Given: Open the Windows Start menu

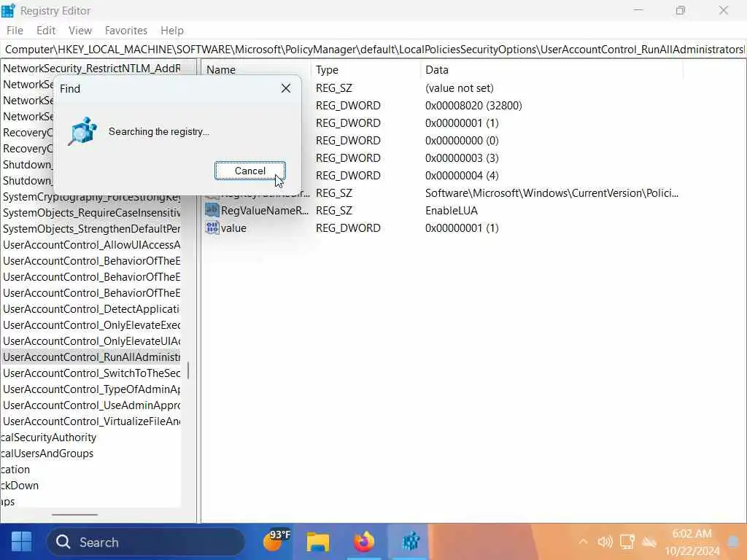Looking at the screenshot, I should click(21, 542).
